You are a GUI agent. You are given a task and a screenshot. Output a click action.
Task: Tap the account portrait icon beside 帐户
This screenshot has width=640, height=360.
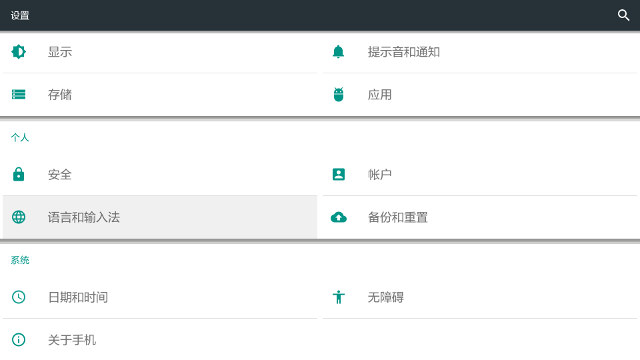pyautogui.click(x=338, y=174)
